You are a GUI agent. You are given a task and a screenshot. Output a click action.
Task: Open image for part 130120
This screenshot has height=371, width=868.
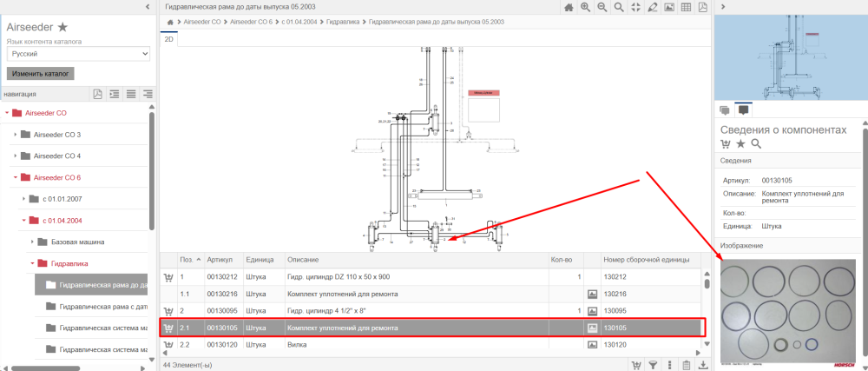click(x=592, y=344)
